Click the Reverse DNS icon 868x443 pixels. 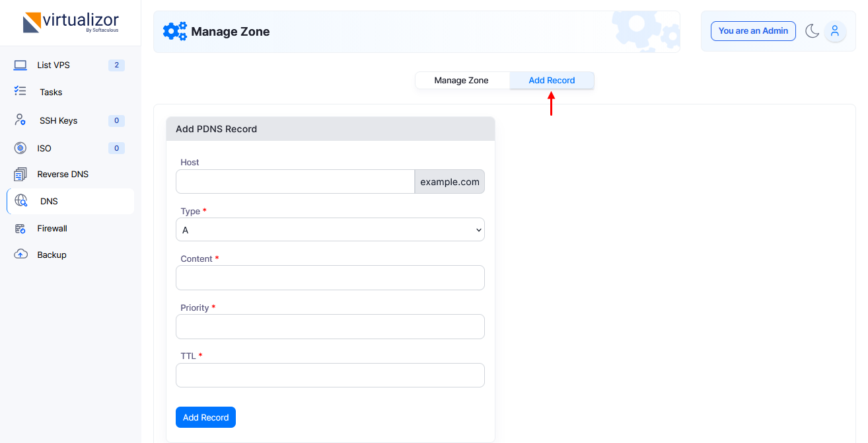[20, 175]
